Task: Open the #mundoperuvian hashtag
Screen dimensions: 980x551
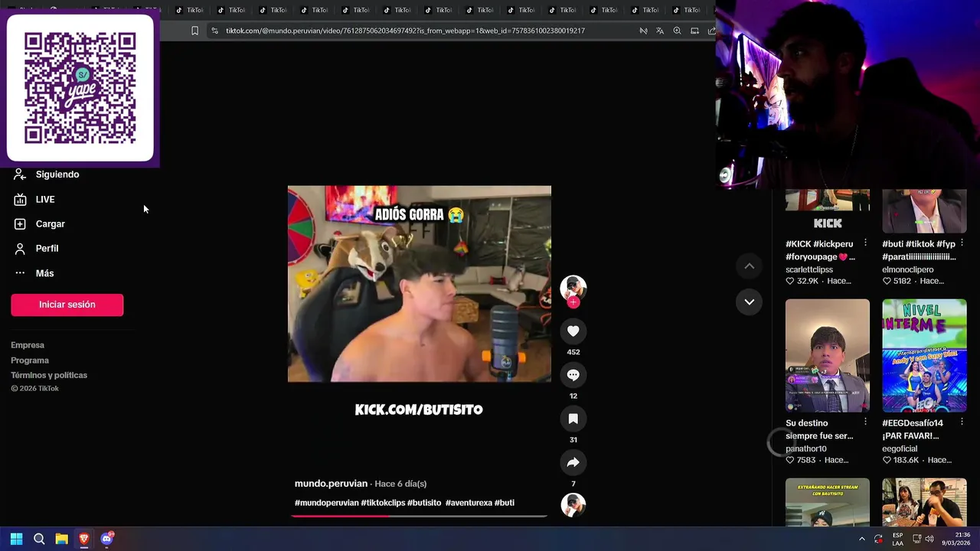Action: click(x=327, y=503)
